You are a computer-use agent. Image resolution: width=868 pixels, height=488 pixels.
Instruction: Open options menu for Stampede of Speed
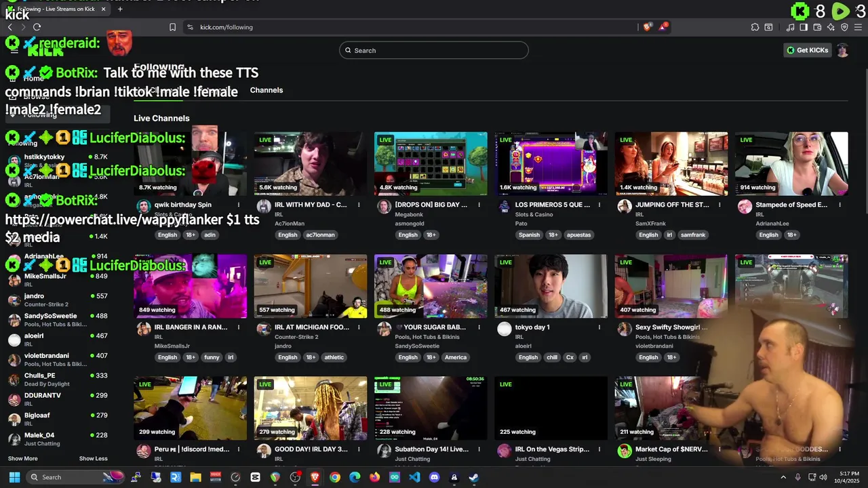click(x=840, y=205)
